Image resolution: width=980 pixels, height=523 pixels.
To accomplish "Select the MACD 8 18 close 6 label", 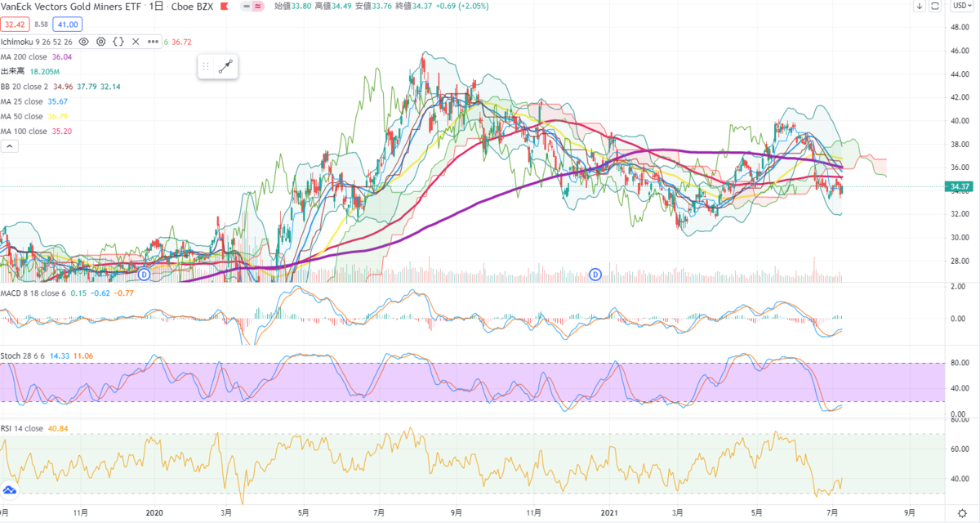I will (33, 293).
